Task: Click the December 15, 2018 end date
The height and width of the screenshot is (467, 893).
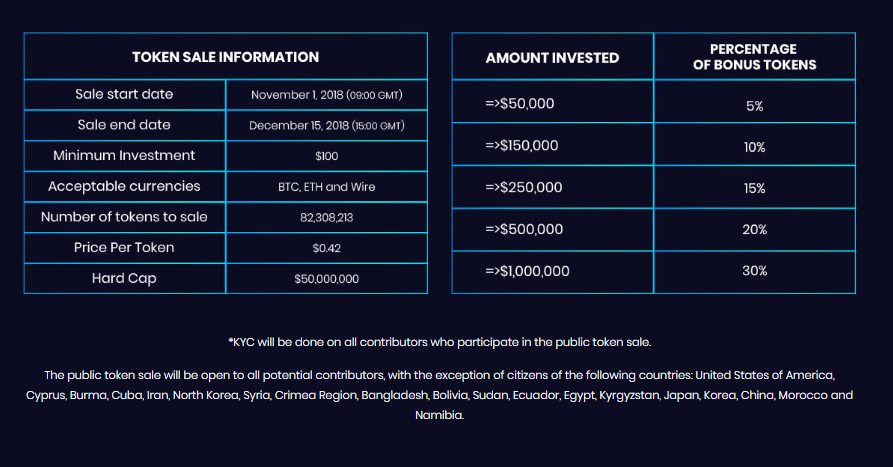Action: pos(326,126)
